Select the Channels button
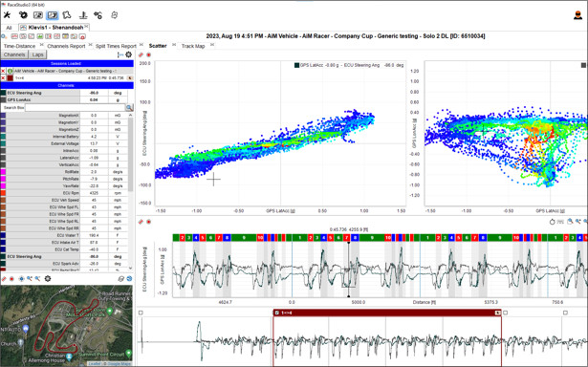The width and height of the screenshot is (588, 367). pyautogui.click(x=14, y=54)
